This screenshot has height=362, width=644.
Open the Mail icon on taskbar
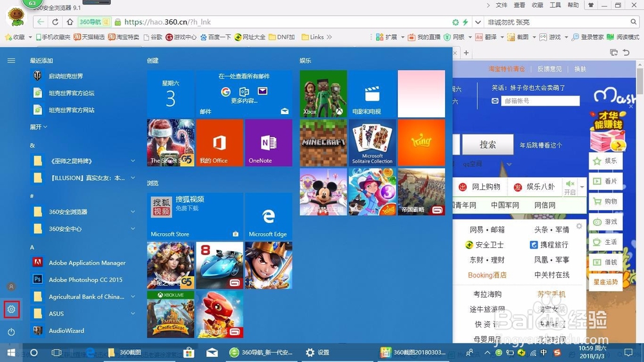click(212, 352)
